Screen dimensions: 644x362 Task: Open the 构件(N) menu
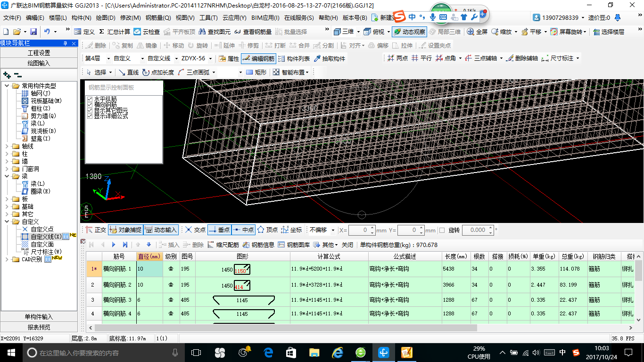81,18
